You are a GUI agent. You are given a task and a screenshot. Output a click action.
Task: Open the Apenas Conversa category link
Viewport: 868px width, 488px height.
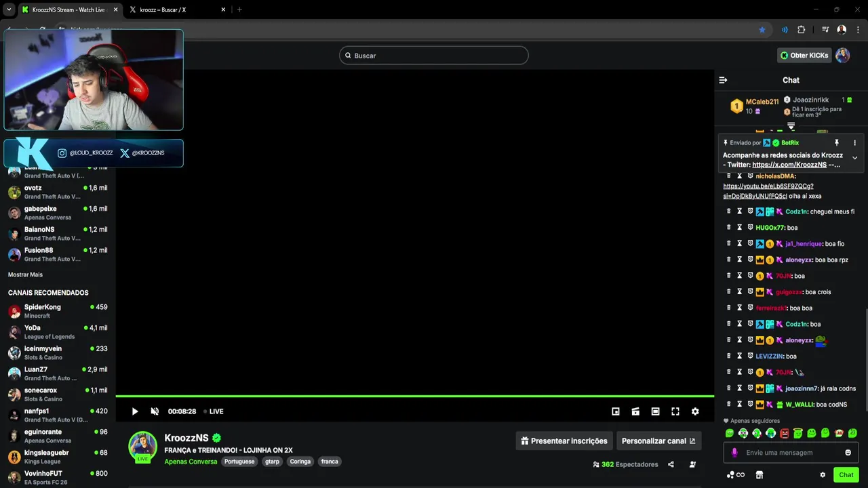pos(191,462)
